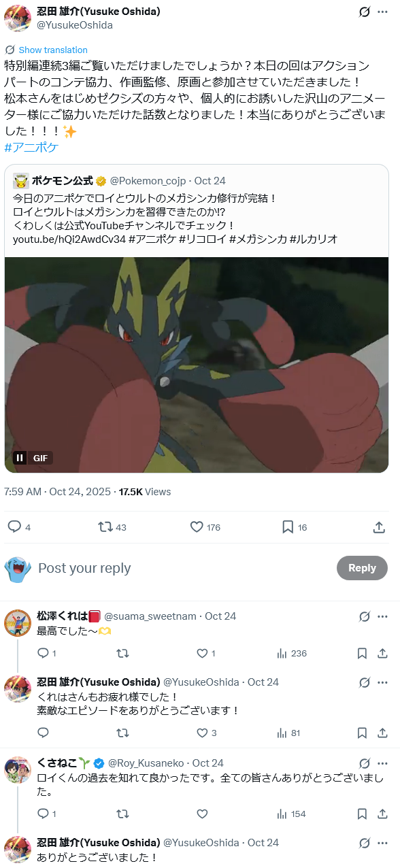Repost the main post with 43 reposts

click(x=105, y=527)
